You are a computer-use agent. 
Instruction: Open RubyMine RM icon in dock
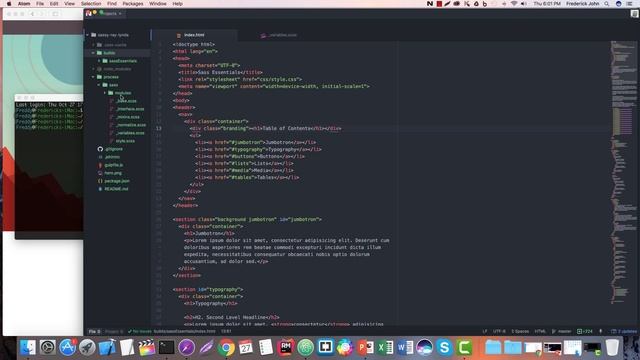pos(286,348)
